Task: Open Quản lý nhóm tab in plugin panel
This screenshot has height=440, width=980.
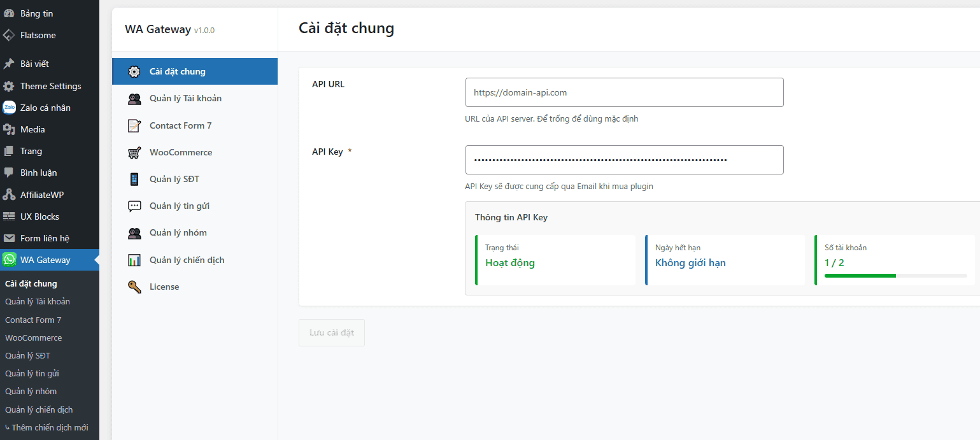Action: [x=178, y=233]
